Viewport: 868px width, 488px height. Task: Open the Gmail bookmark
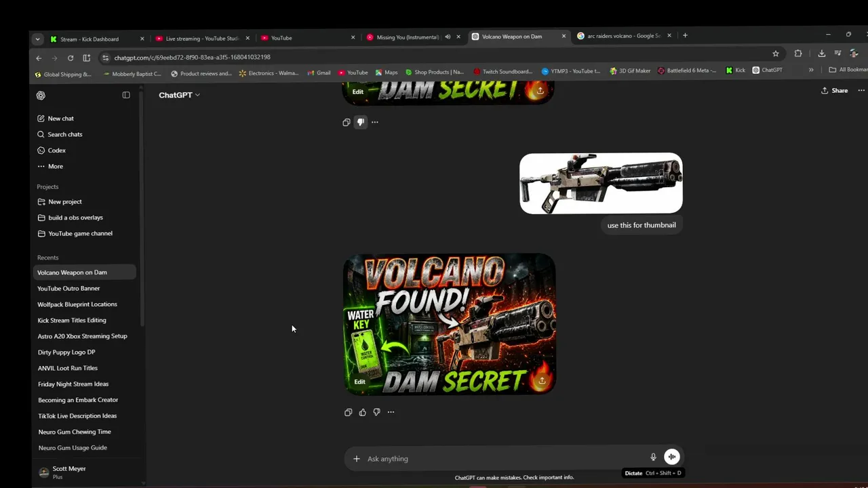(x=319, y=73)
